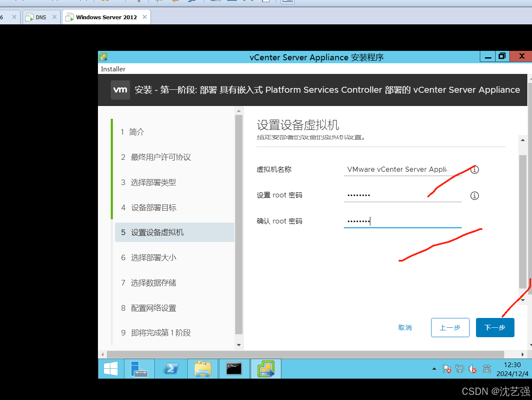The height and width of the screenshot is (400, 532).
Task: Switch to the DNS VM tab
Action: coord(40,17)
